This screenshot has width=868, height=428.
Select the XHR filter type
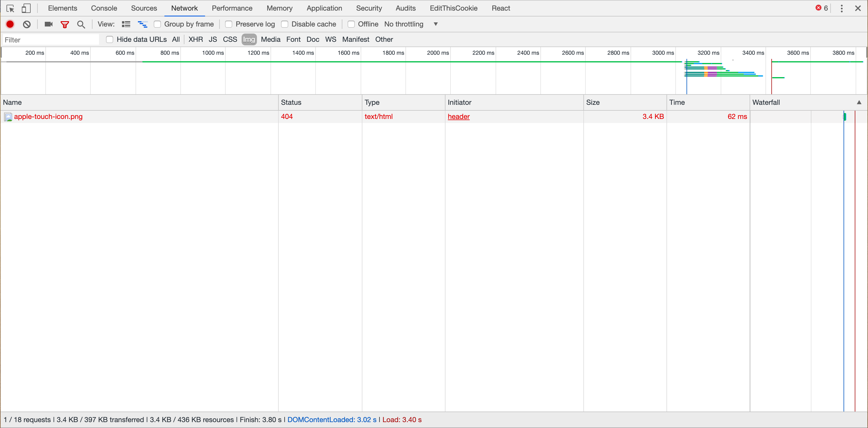(195, 39)
